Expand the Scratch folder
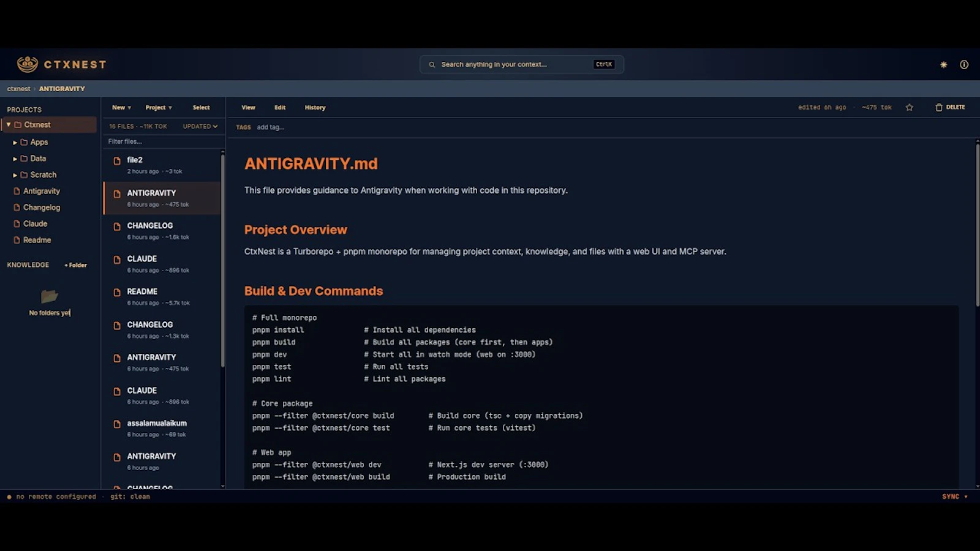The image size is (980, 551). point(15,175)
